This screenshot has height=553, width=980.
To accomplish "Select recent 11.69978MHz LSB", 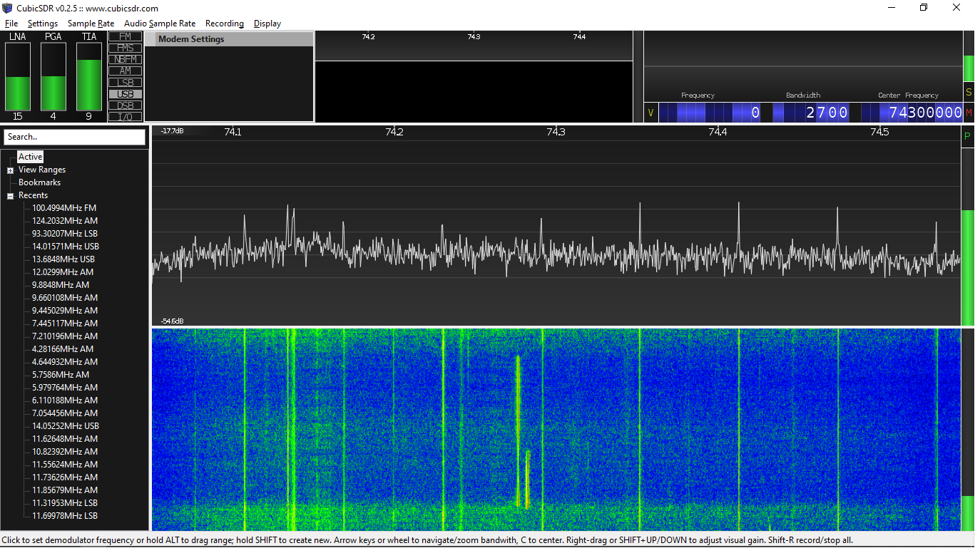I will pos(65,516).
